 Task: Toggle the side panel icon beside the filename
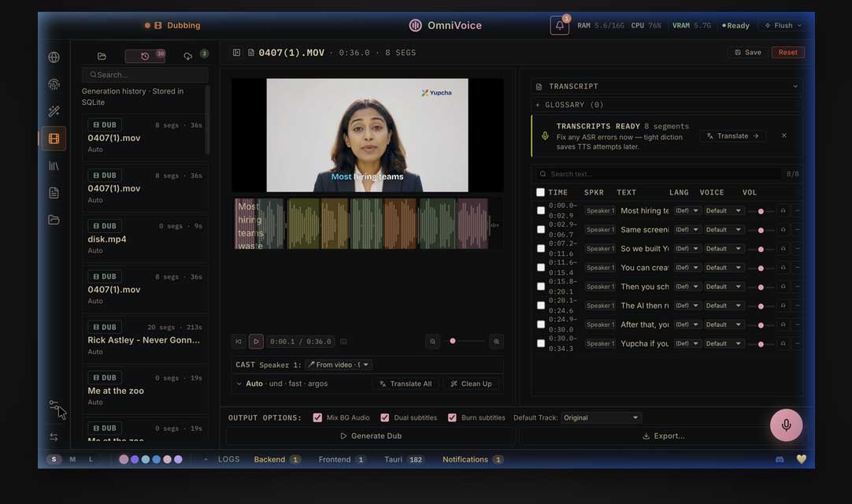pos(236,53)
